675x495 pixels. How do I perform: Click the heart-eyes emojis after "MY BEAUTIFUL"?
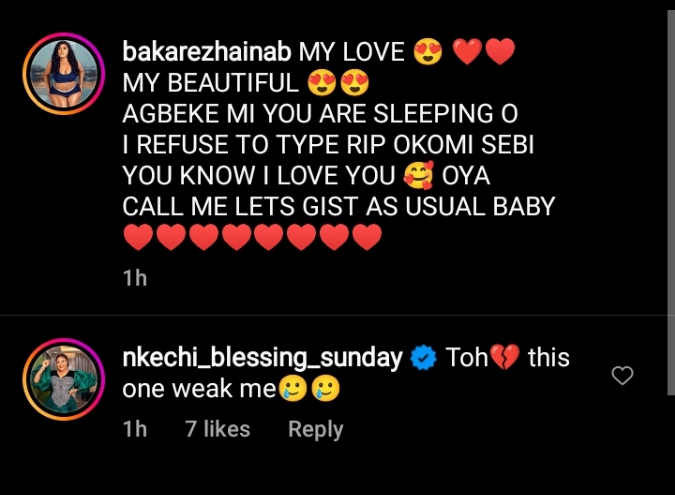[340, 83]
